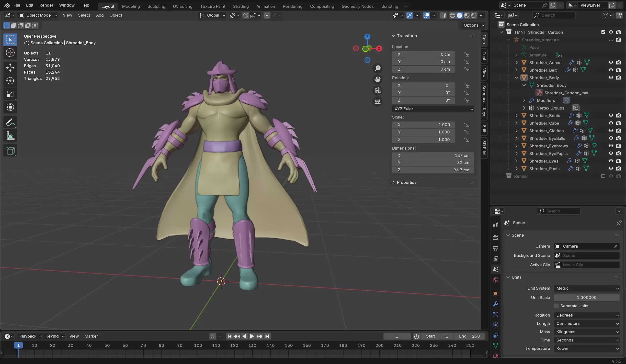Hide Shredder_Cape with its eye icon
The image size is (626, 364).
pos(611,123)
